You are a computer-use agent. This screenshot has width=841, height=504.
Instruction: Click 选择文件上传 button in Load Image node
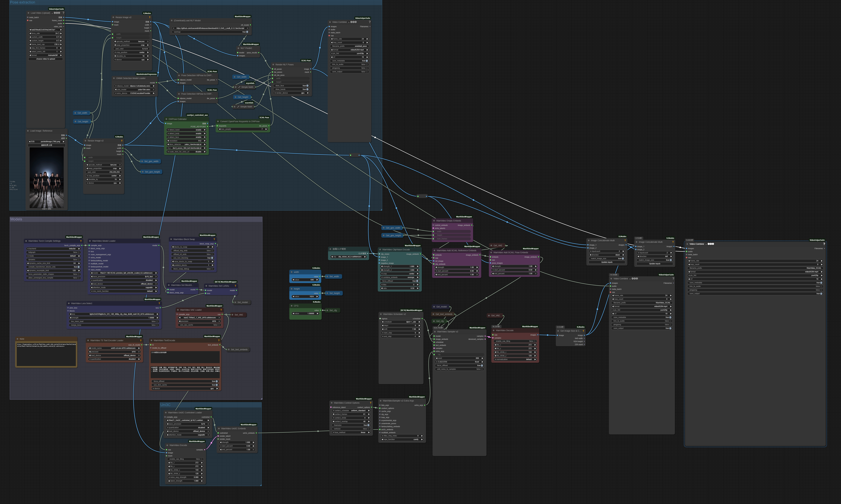click(x=46, y=145)
